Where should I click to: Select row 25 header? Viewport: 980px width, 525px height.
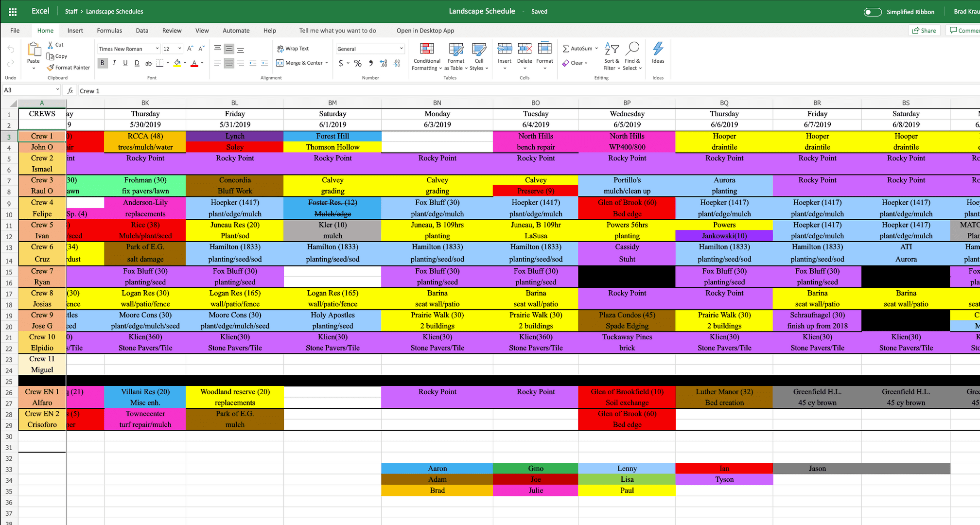tap(9, 381)
